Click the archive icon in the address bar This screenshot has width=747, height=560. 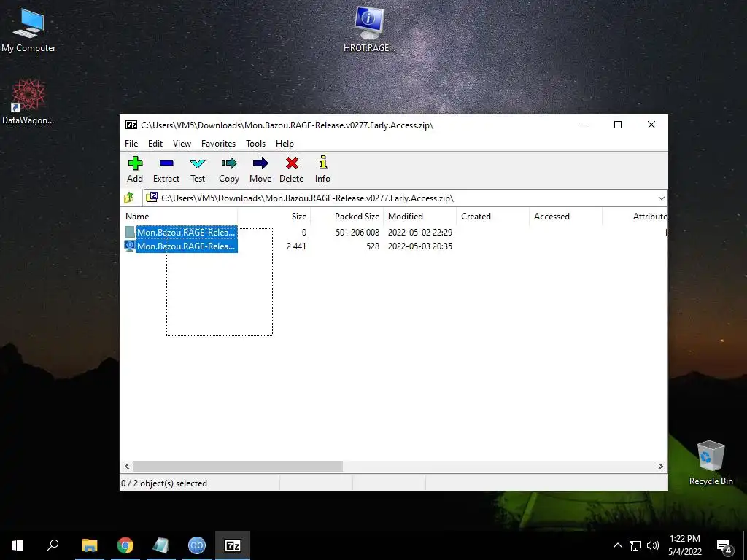tap(152, 197)
